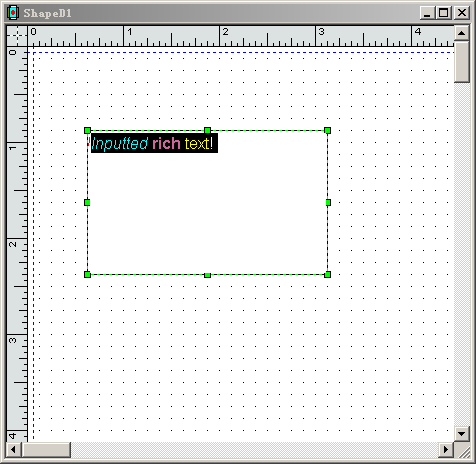Viewport: 476px width, 464px height.
Task: Click the ShapeD1 window title icon
Action: 13,13
